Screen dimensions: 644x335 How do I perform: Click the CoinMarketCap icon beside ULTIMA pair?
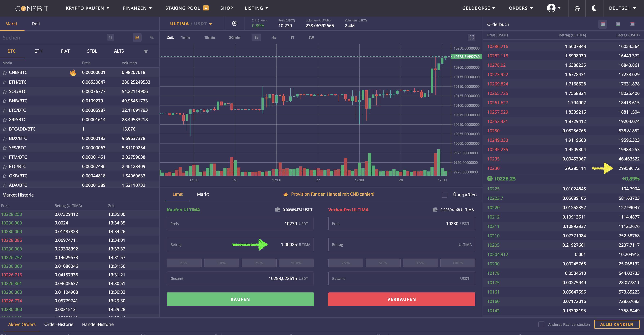tap(234, 23)
